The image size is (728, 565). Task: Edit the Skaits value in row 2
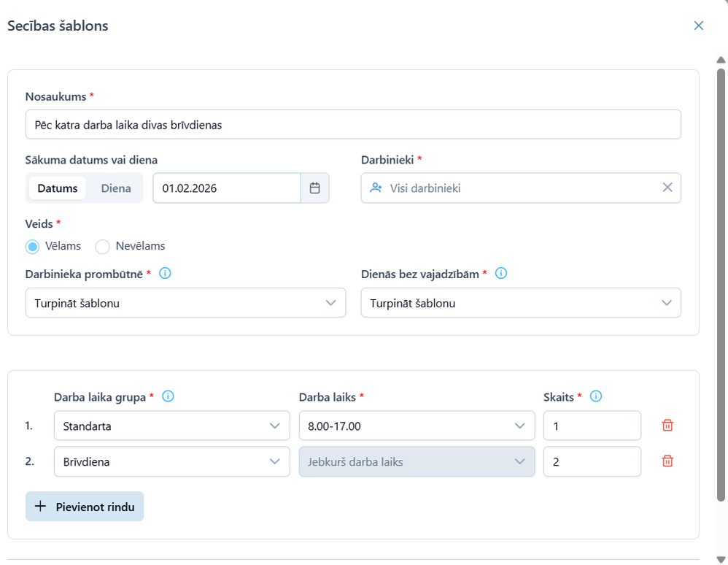[592, 461]
